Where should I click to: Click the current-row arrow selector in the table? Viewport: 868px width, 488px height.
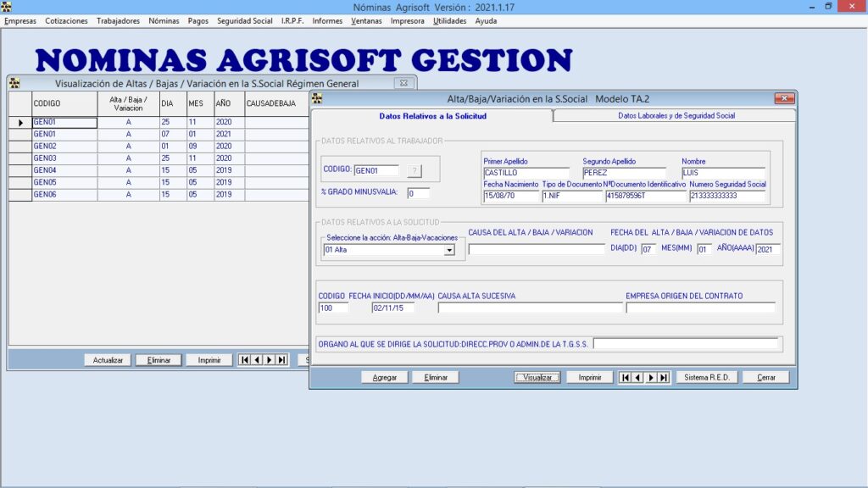(20, 122)
